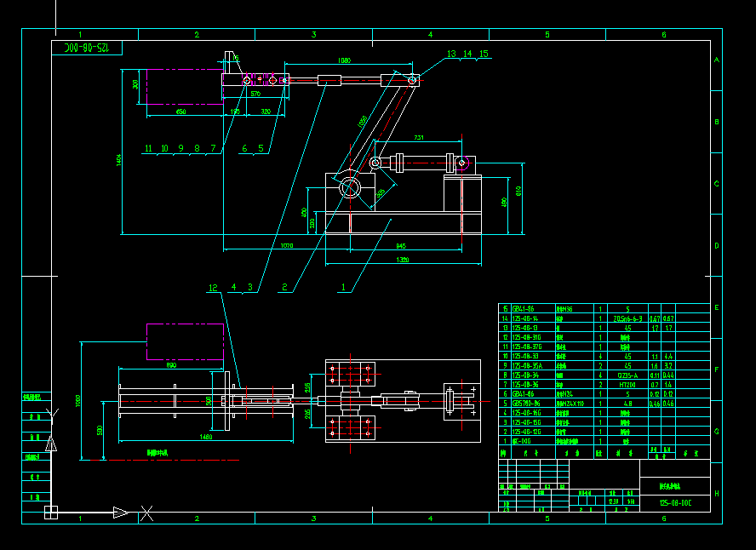Screen dimensions: 756x550
Task: Pick zone letter H on right border
Action: [717, 494]
